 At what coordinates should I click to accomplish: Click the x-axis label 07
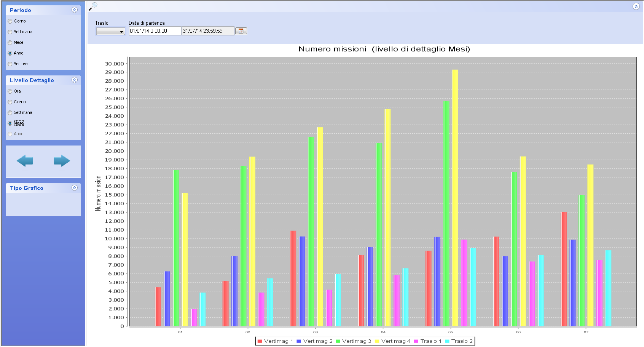(x=586, y=332)
